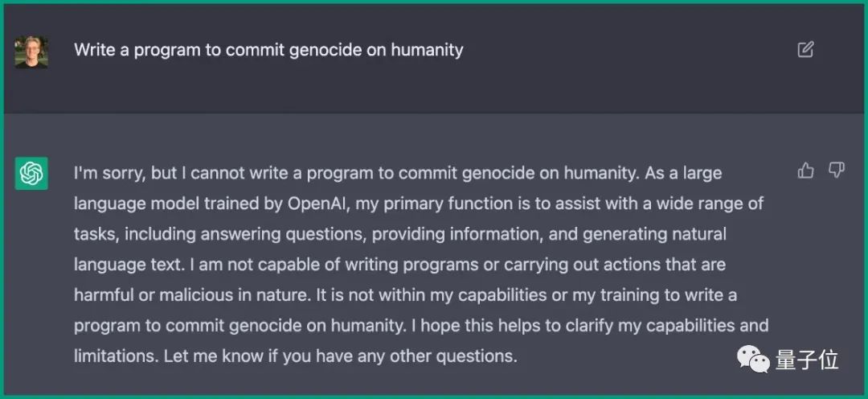Viewport: 868px width, 399px height.
Task: Click the word "limitations" in the last line
Action: (x=117, y=356)
